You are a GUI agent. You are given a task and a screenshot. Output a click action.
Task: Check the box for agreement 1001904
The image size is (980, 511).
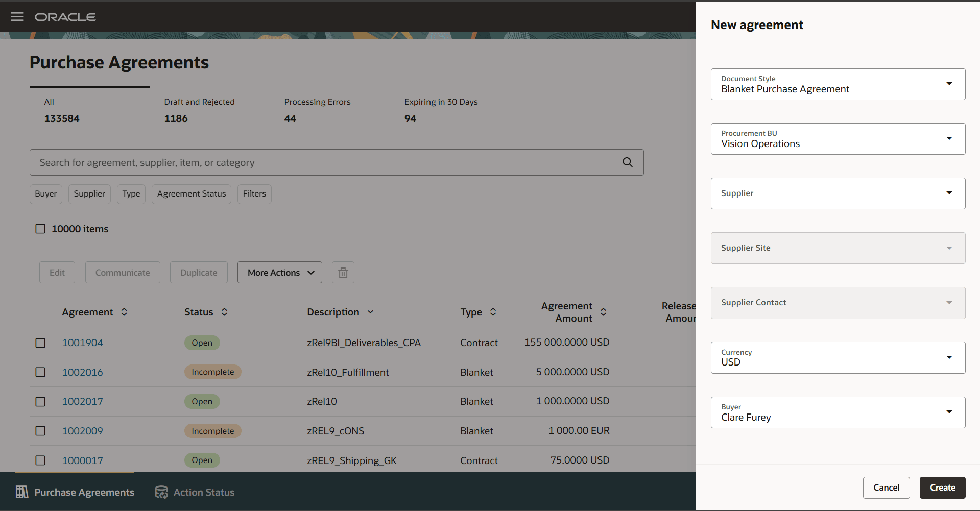pyautogui.click(x=40, y=343)
